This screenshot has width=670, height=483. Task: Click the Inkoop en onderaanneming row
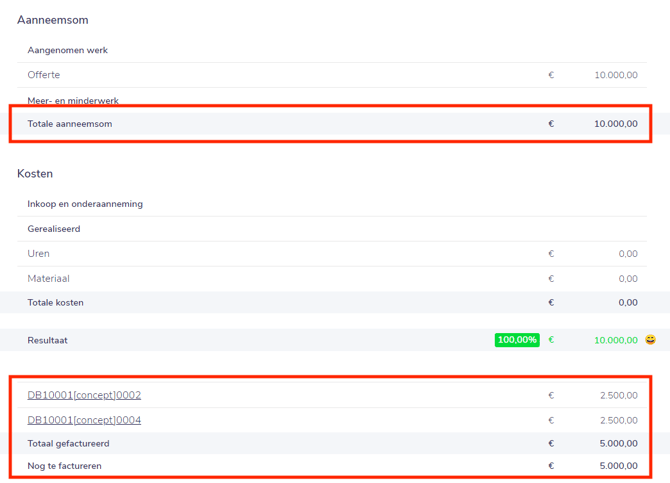coord(332,204)
